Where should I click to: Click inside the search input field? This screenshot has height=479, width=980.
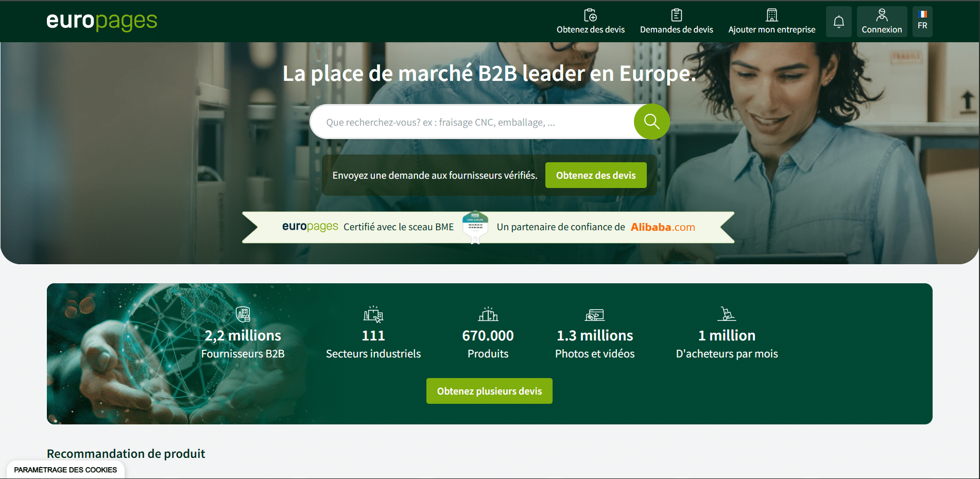[x=463, y=122]
